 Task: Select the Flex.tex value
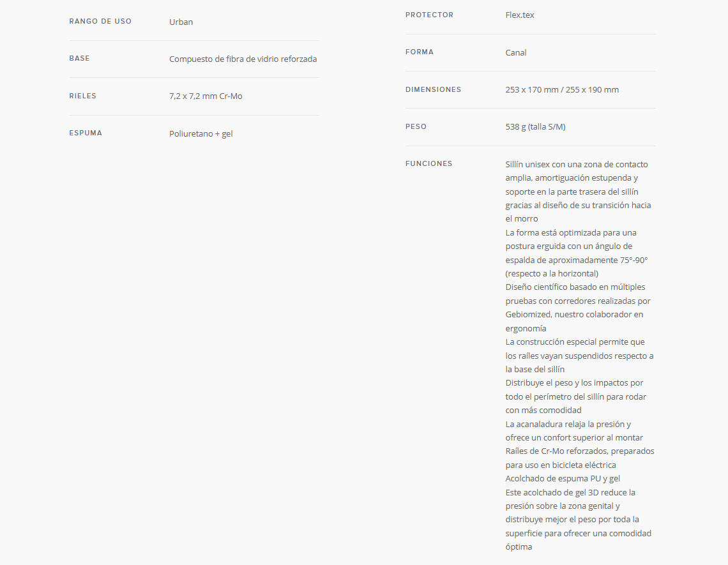pos(520,15)
